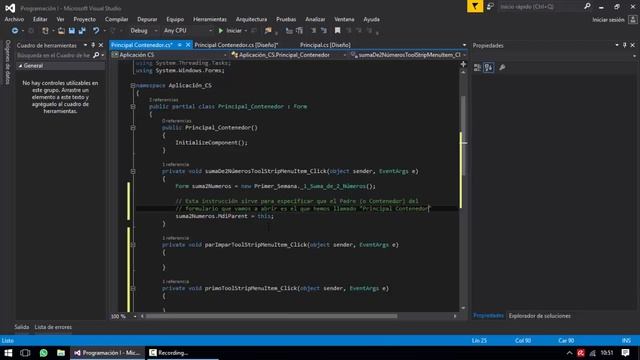The width and height of the screenshot is (640, 360).
Task: Click the uncomment selected lines toolbar icon
Action: [x=324, y=31]
